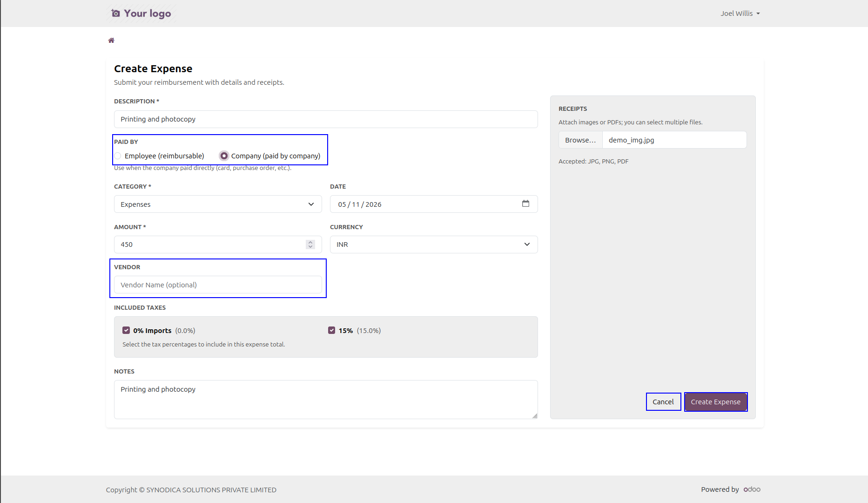Focus the Description input field
Viewport: 868px width, 503px height.
tap(326, 119)
